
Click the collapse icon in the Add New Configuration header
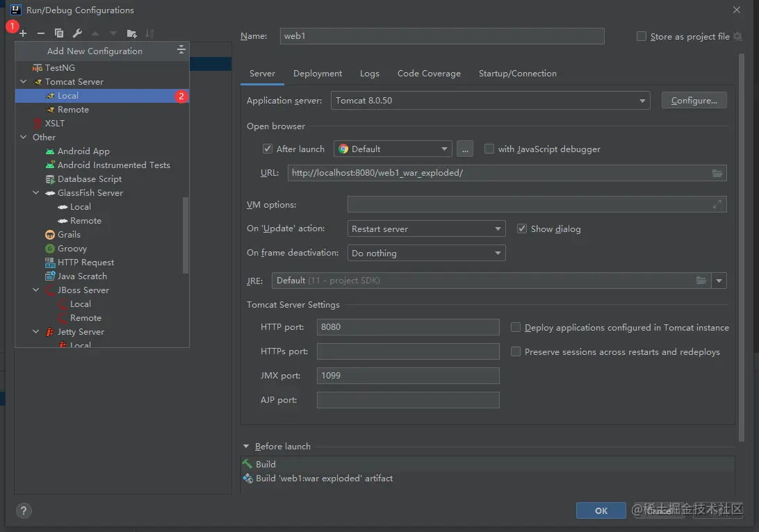click(x=181, y=49)
